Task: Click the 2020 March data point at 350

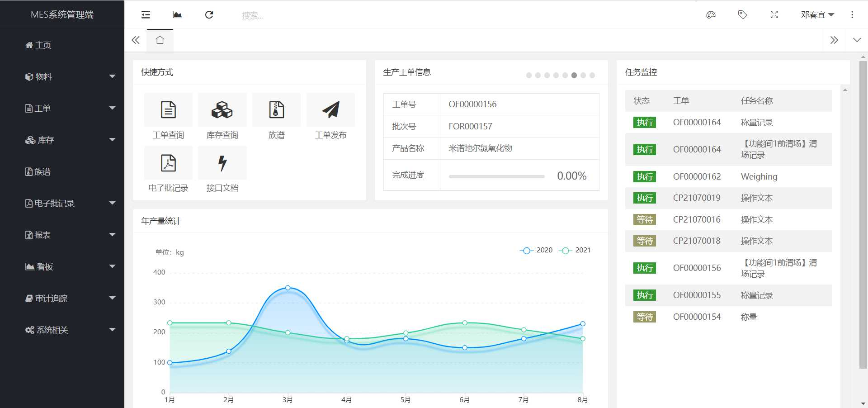Action: (x=288, y=288)
